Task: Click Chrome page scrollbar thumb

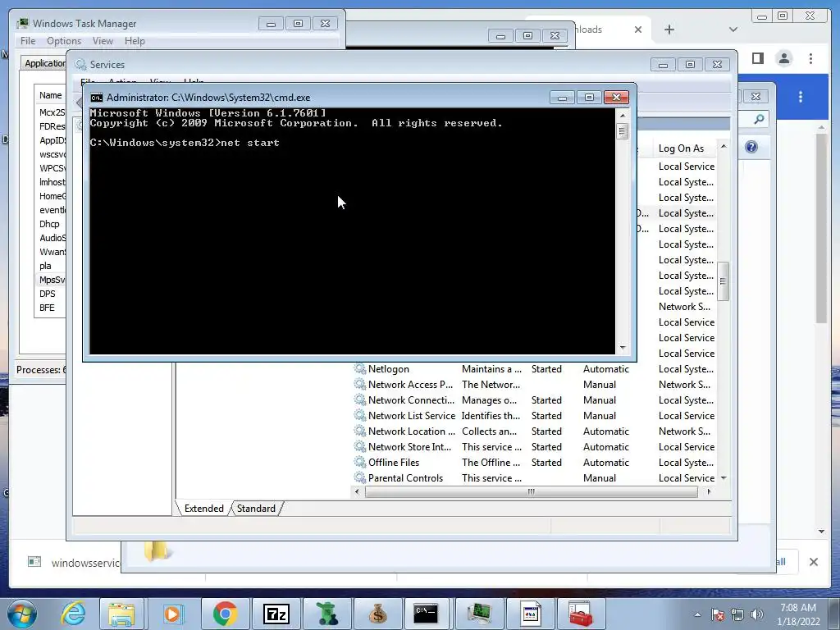Action: pyautogui.click(x=821, y=228)
